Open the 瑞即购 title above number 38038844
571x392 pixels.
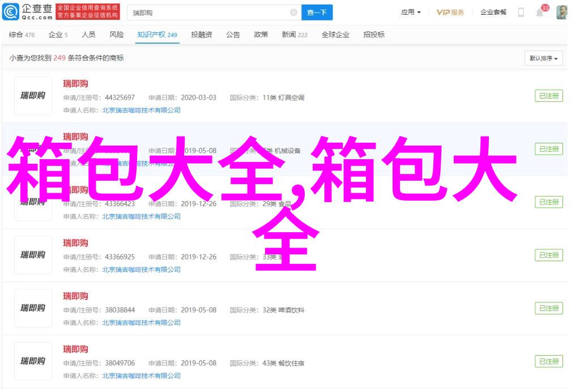pyautogui.click(x=75, y=296)
